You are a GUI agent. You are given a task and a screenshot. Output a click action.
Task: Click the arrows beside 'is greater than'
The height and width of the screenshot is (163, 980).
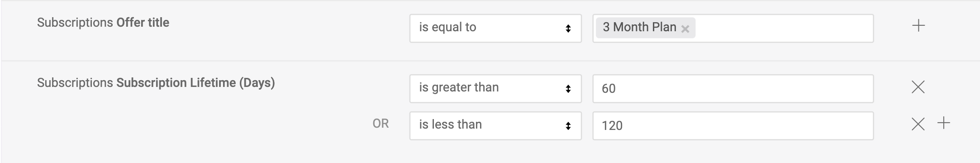[568, 89]
